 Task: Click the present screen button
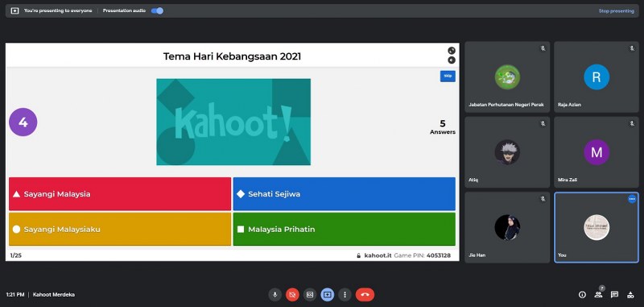point(328,295)
